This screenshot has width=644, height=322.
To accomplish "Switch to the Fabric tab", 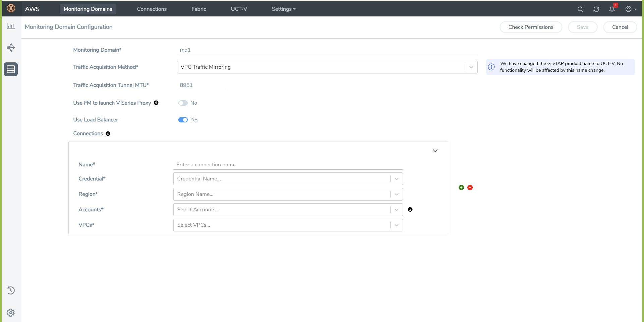I will 199,9.
